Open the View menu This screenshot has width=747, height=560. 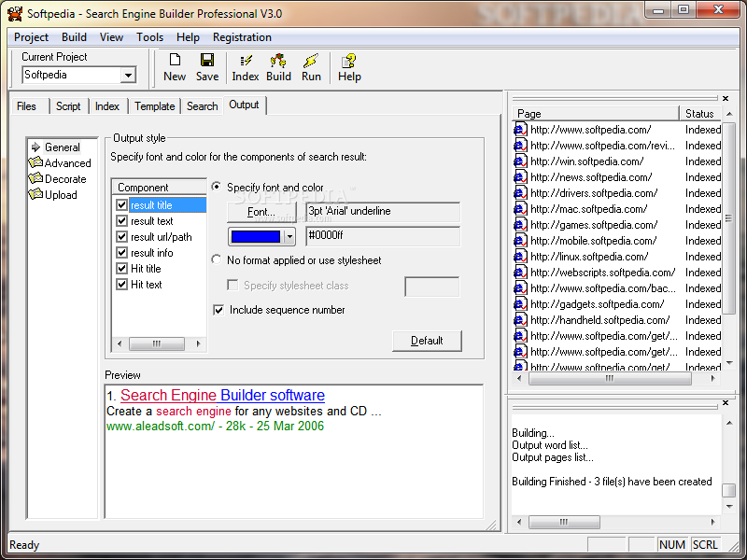tap(111, 37)
